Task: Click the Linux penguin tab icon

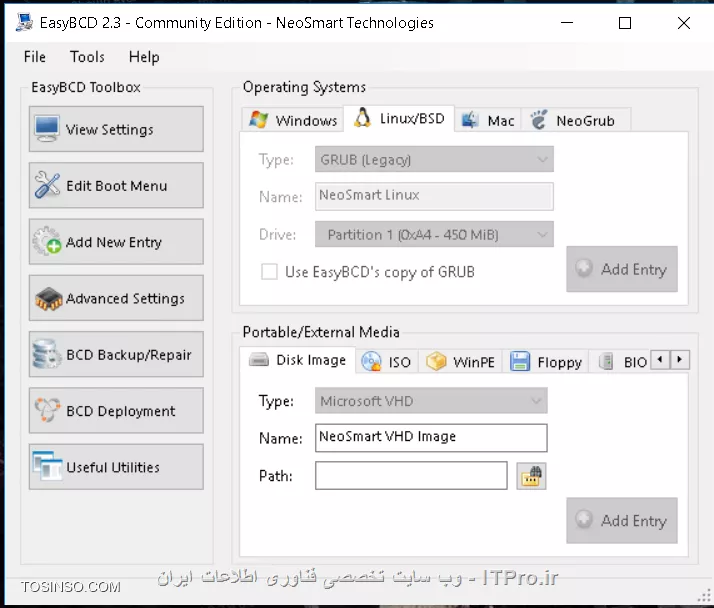Action: [362, 118]
